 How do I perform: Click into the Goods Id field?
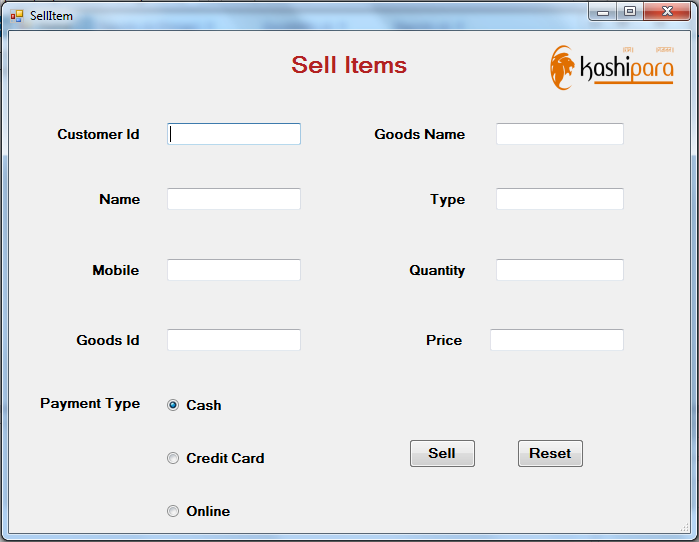pyautogui.click(x=234, y=340)
